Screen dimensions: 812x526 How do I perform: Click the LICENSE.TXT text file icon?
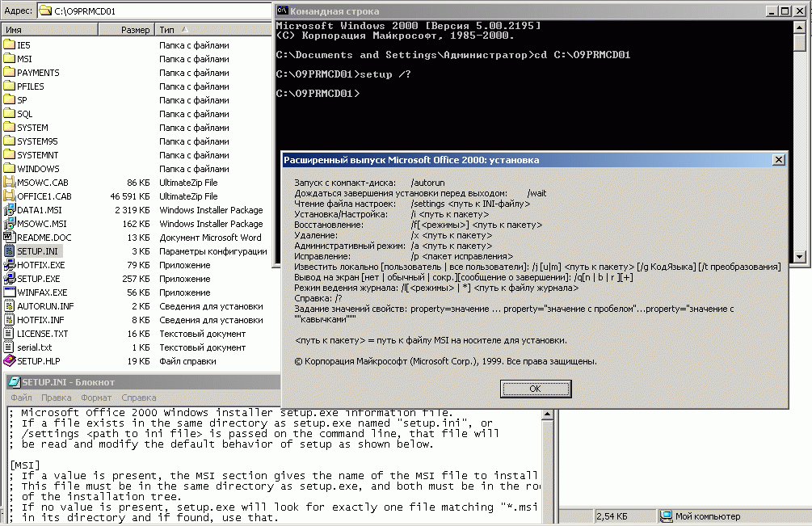tap(10, 333)
